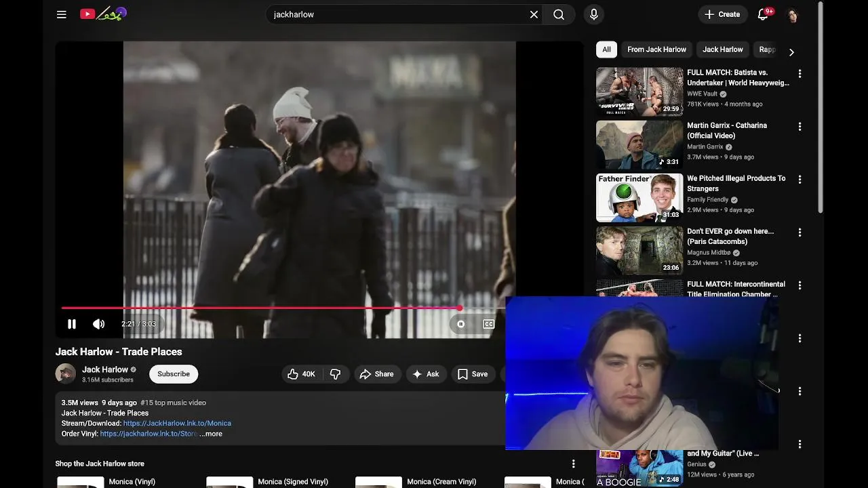
Task: Open Monica (Cream Vinyl) store item
Action: pos(441,482)
